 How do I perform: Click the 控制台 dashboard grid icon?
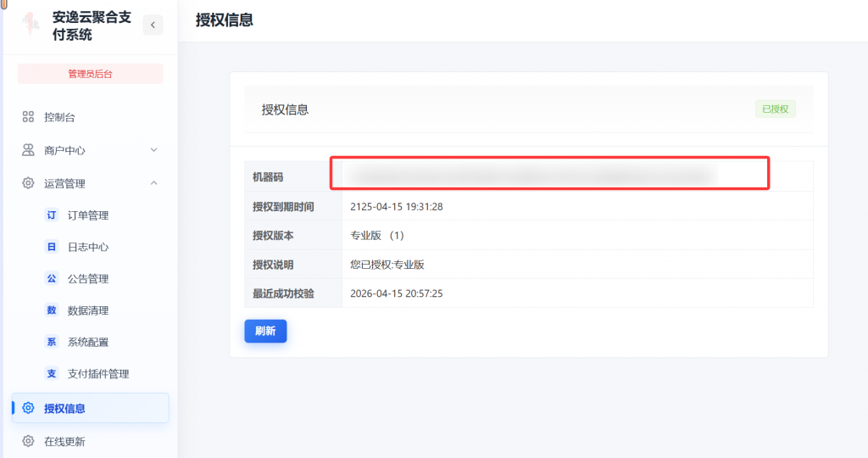click(x=28, y=117)
